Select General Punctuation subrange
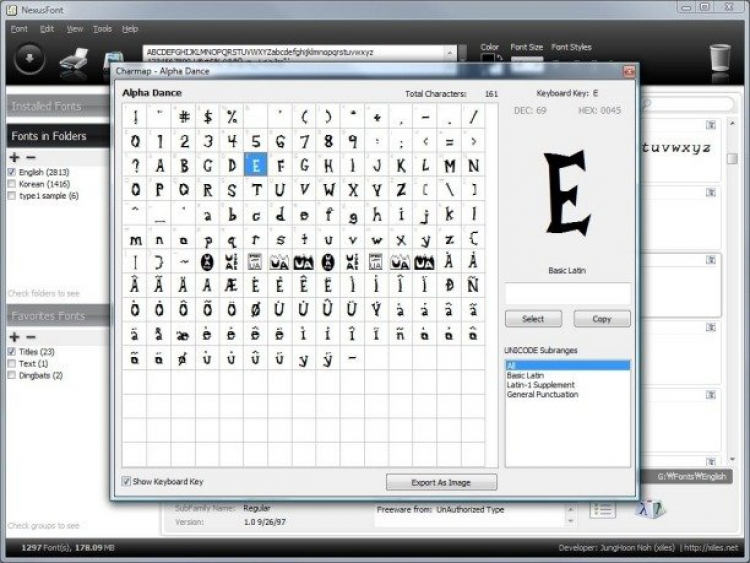 pyautogui.click(x=567, y=394)
